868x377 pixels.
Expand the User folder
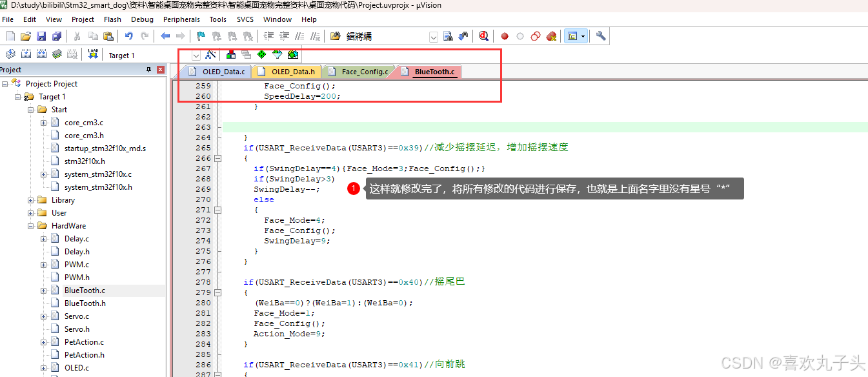(30, 213)
